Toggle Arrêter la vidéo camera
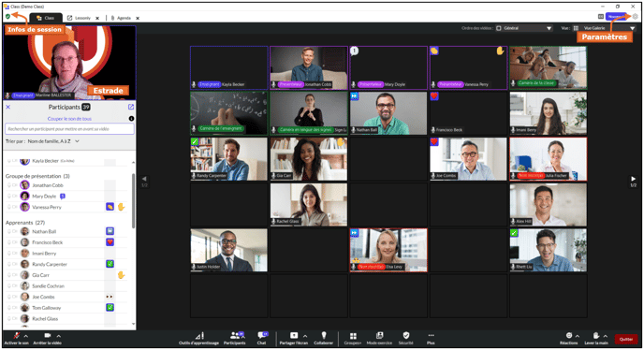644x350 pixels. (47, 335)
